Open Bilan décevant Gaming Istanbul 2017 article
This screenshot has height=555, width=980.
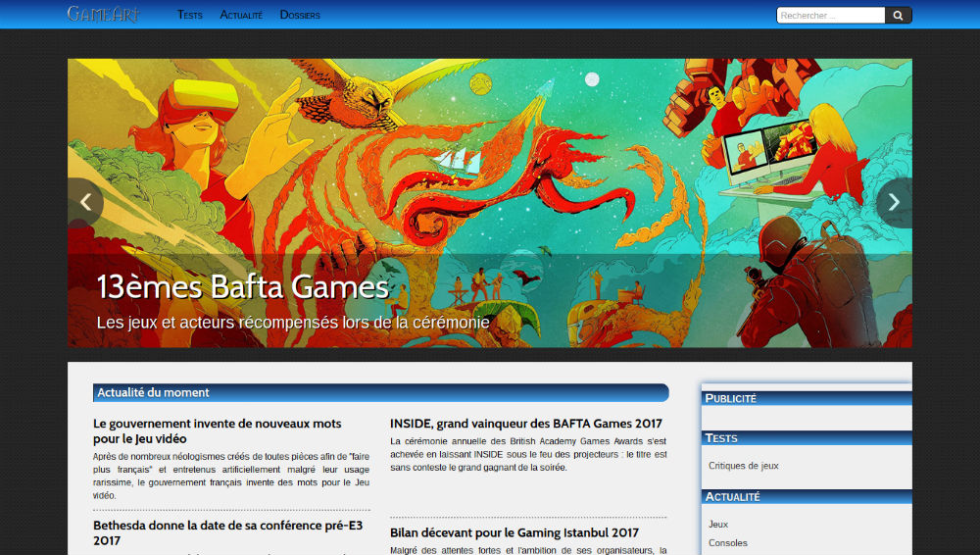click(514, 532)
